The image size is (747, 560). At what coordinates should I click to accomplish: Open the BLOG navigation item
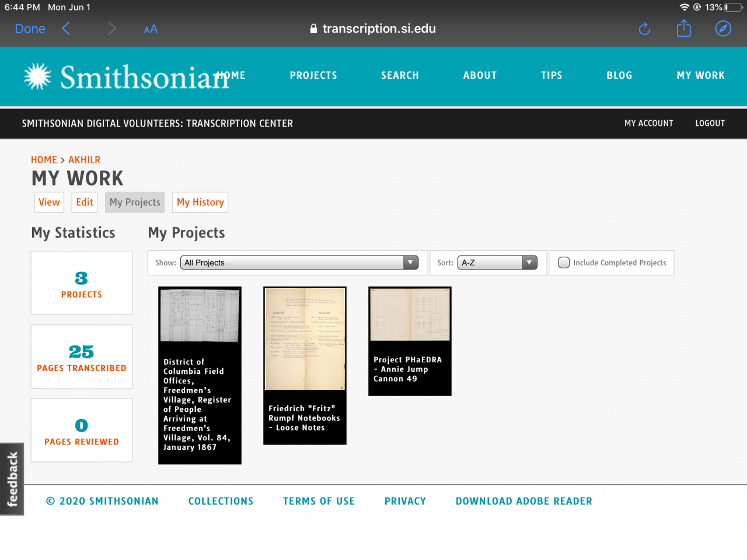tap(619, 75)
